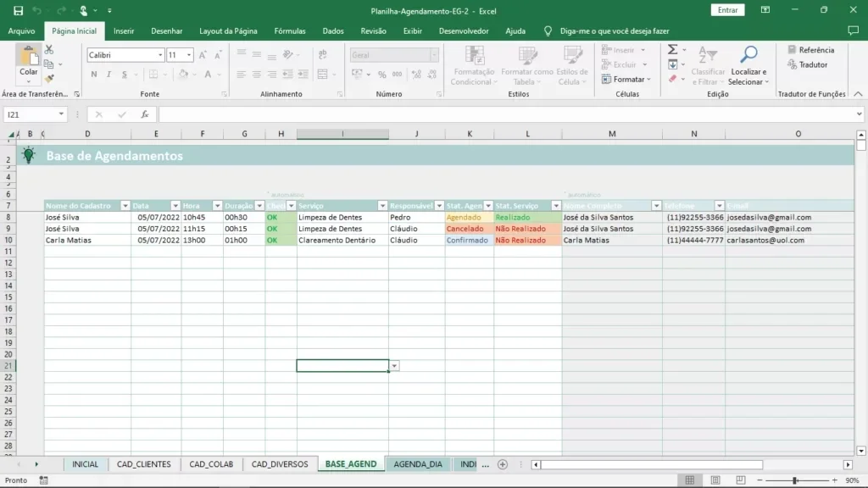The image size is (868, 488).
Task: Click the ribbon display options icon
Action: click(765, 10)
